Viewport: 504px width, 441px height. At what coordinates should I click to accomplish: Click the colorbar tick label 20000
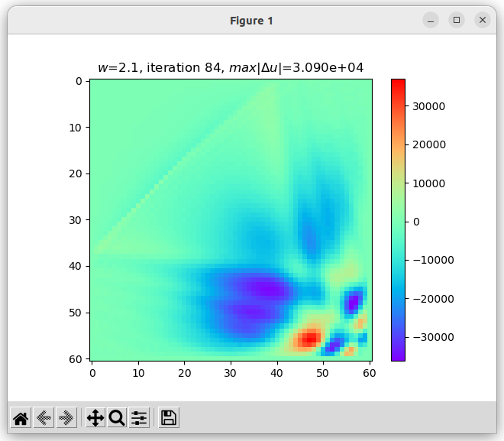[x=429, y=144]
